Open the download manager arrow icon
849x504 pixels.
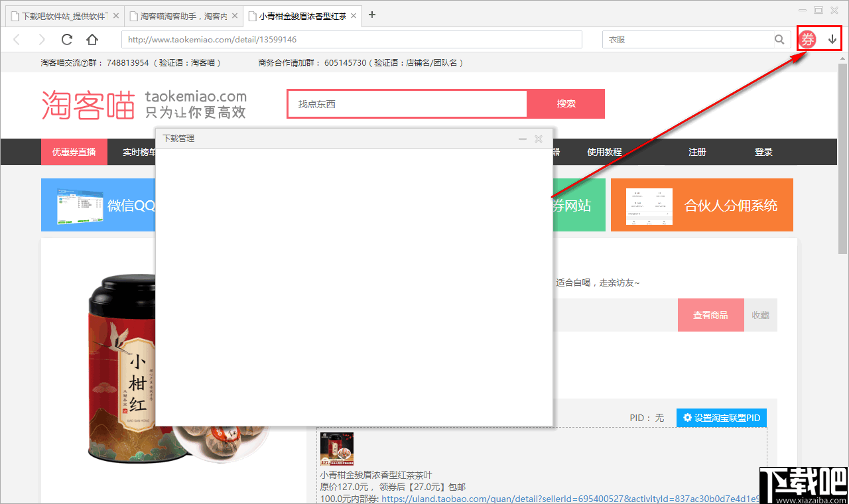click(x=832, y=40)
